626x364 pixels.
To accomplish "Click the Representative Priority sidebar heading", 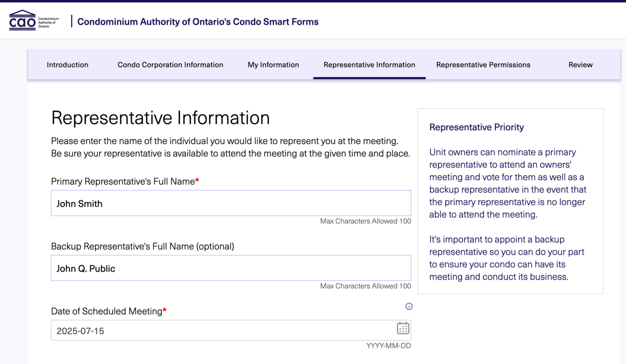I will 477,127.
